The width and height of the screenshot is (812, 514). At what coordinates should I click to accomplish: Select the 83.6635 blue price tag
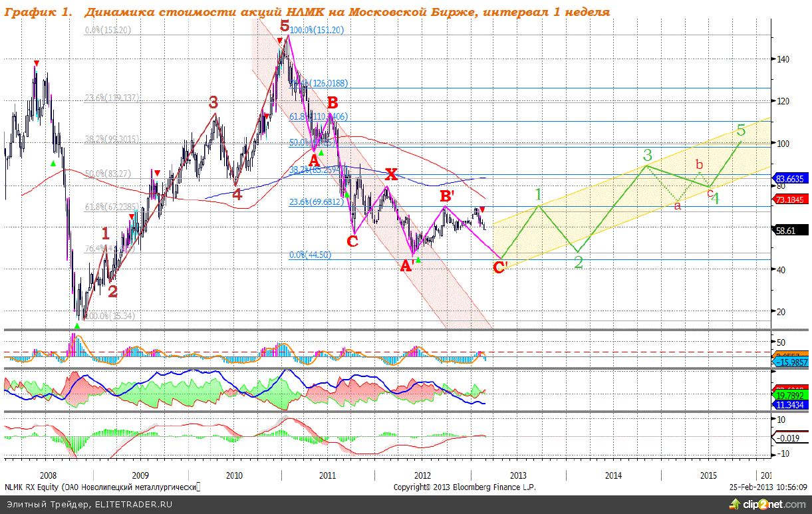pos(792,178)
